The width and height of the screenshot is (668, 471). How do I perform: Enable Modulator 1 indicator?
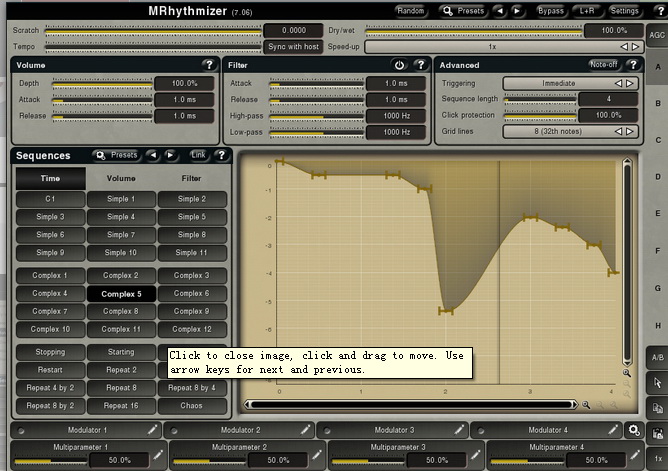tap(20, 431)
